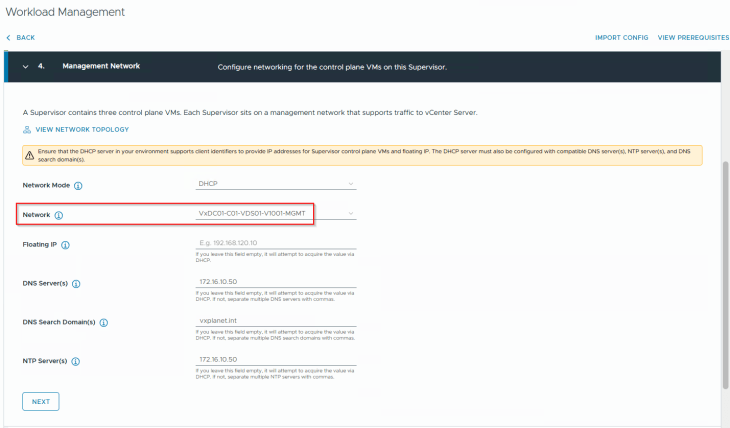This screenshot has width=730, height=428.
Task: Open the Network port group dropdown
Action: (277, 213)
